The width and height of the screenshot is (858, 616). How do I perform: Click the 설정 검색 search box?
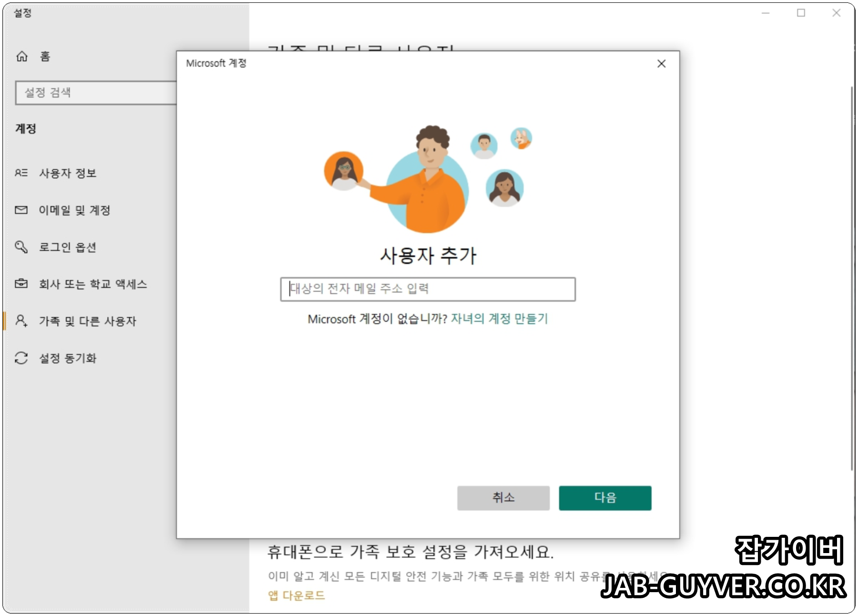[x=96, y=92]
